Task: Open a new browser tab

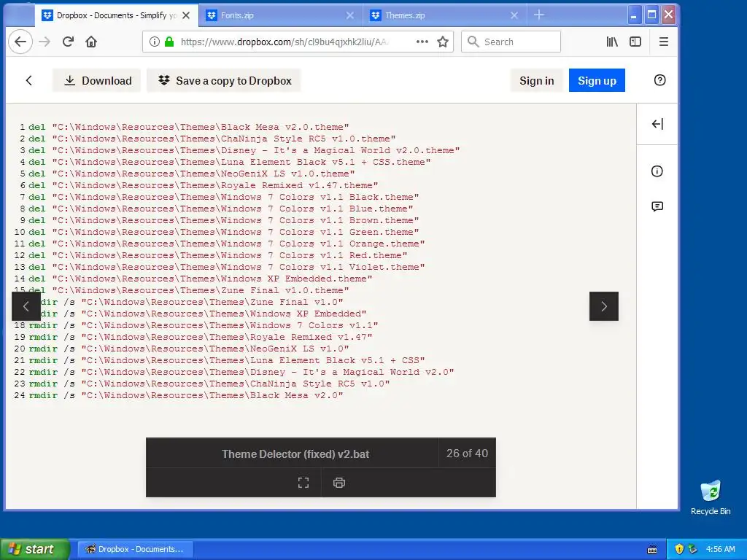Action: [539, 15]
